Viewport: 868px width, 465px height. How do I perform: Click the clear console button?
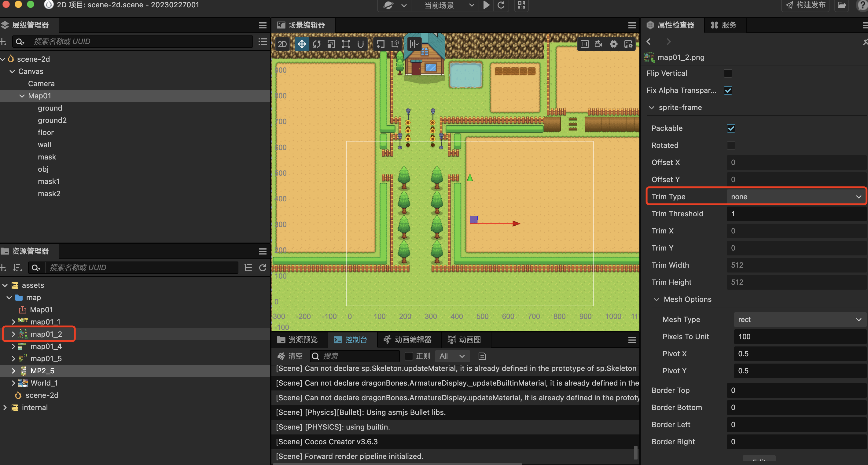[x=290, y=356]
